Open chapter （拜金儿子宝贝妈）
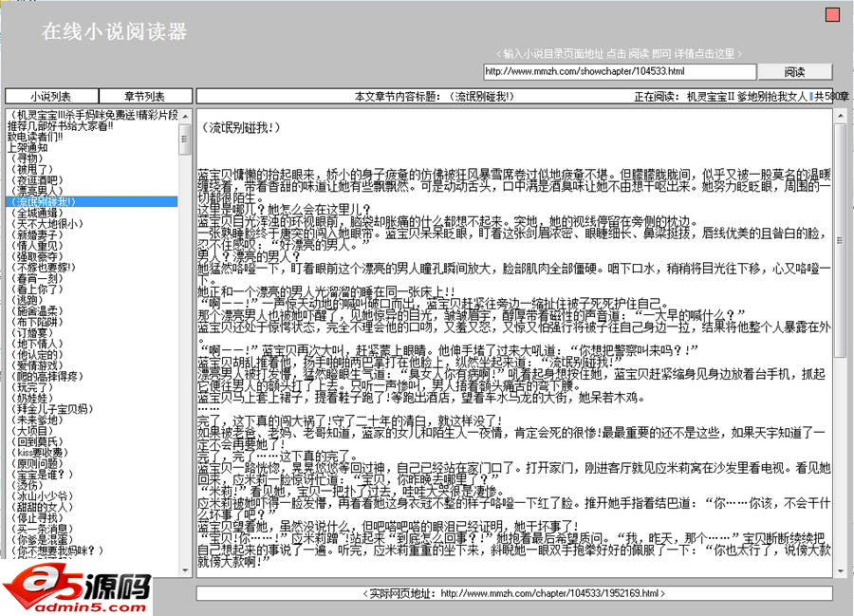The width and height of the screenshot is (854, 616). pyautogui.click(x=52, y=409)
